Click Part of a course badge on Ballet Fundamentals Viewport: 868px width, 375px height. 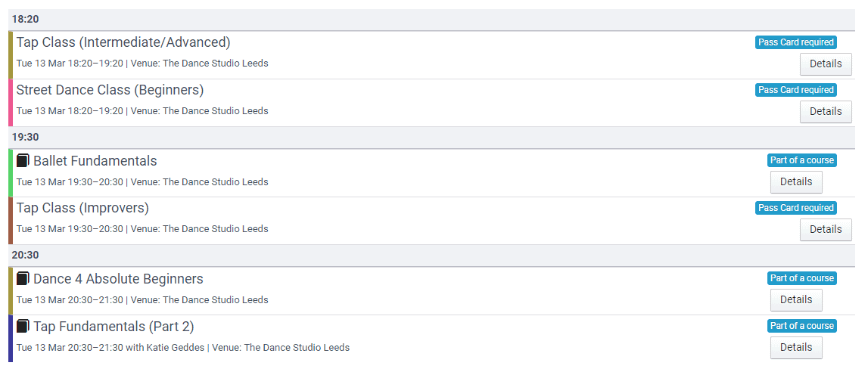[801, 160]
